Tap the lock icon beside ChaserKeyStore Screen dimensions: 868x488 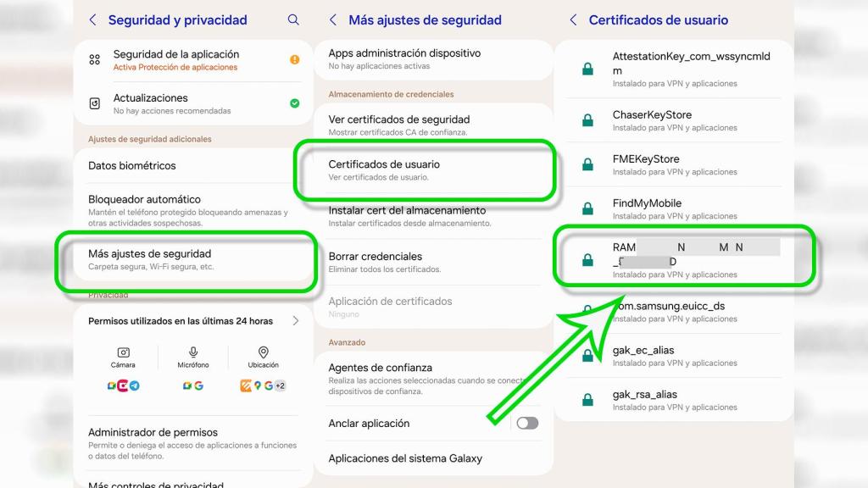587,118
